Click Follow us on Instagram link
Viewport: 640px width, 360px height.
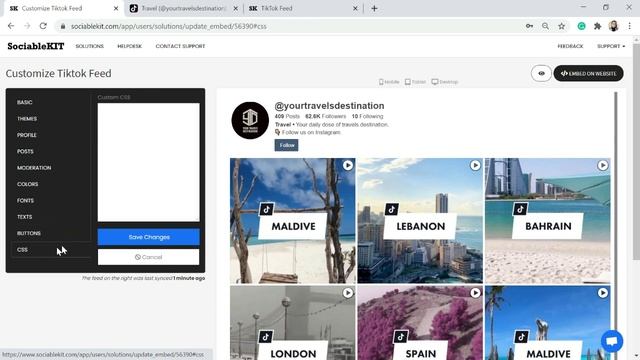click(x=311, y=132)
